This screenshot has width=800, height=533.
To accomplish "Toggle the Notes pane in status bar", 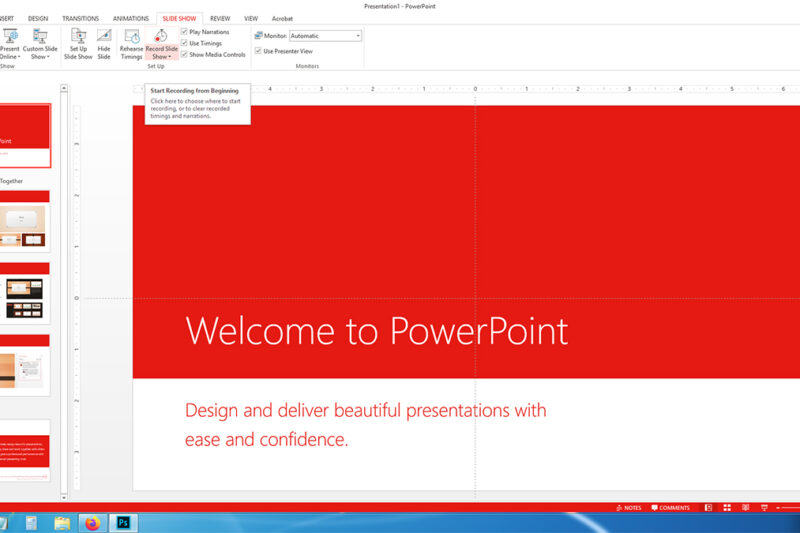I will 629,507.
